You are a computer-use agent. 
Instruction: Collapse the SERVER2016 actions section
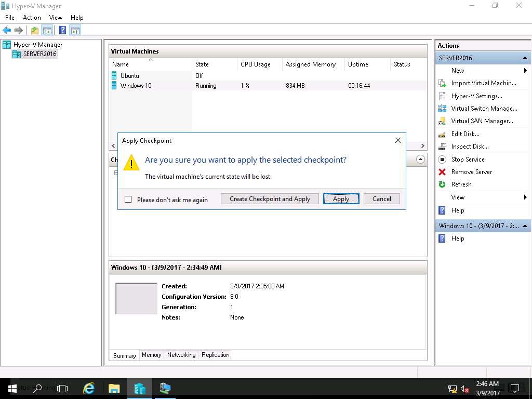(x=525, y=58)
